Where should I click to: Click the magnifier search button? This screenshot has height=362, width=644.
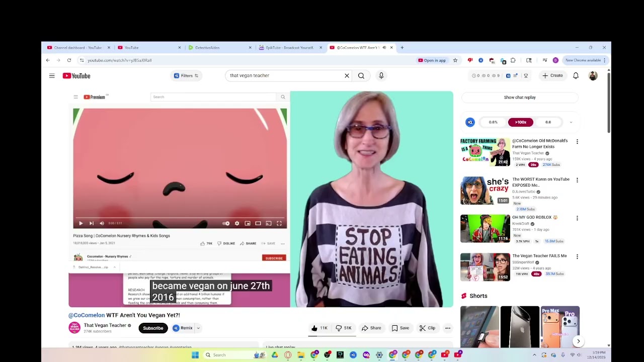pos(361,75)
